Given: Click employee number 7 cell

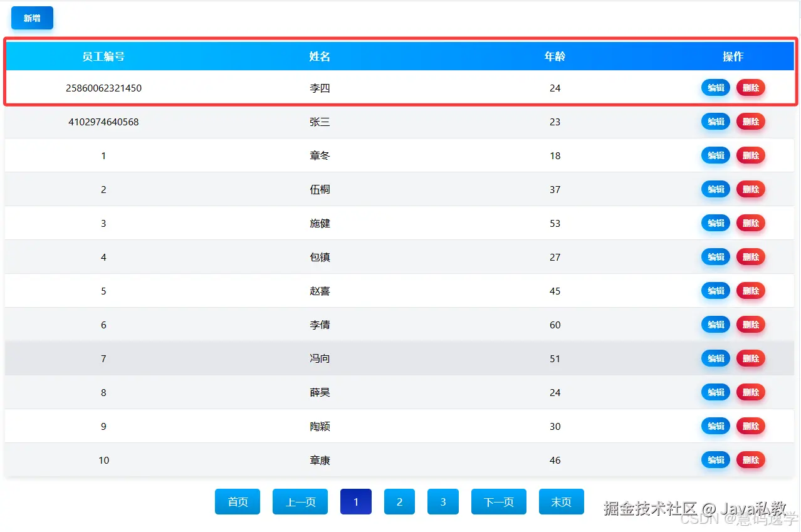Looking at the screenshot, I should 103,359.
